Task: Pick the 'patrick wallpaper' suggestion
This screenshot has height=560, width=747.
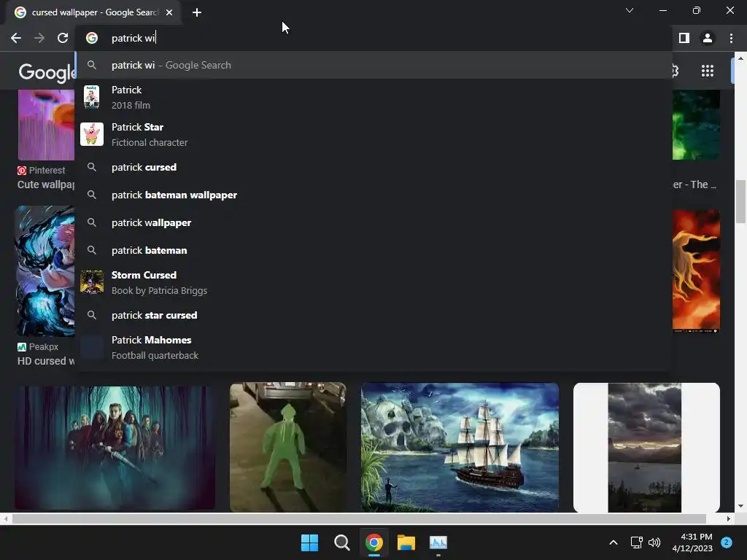Action: coord(373,222)
